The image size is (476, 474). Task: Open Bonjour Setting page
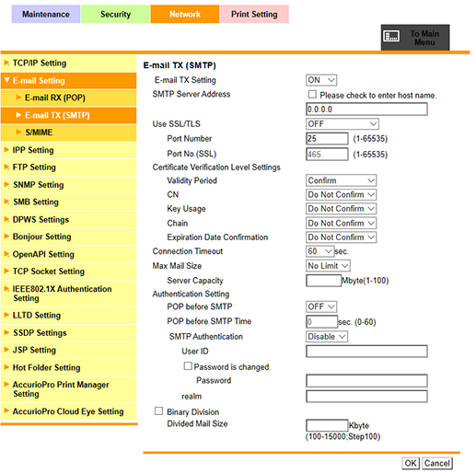pos(68,237)
